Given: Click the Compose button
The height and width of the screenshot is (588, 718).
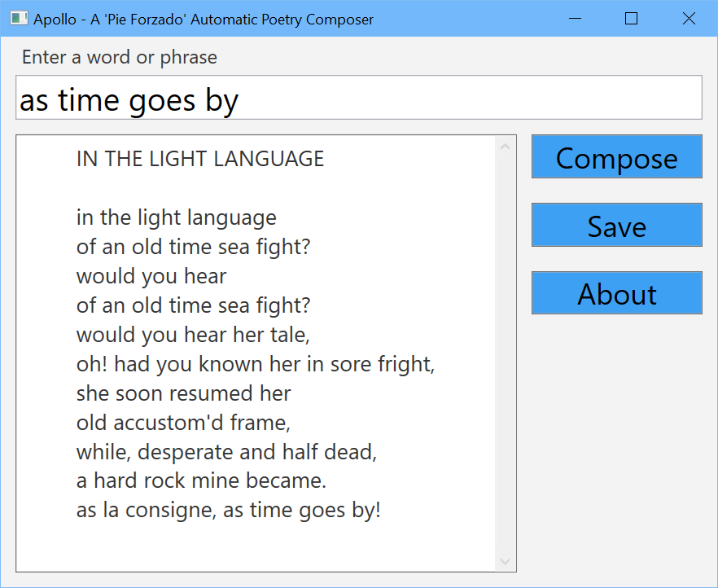Looking at the screenshot, I should (616, 156).
